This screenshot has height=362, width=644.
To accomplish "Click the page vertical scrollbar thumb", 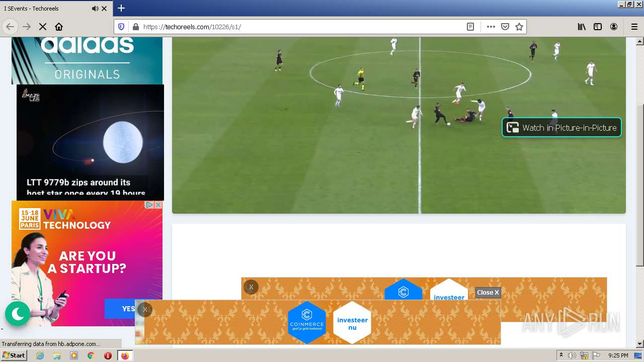I will (x=640, y=185).
